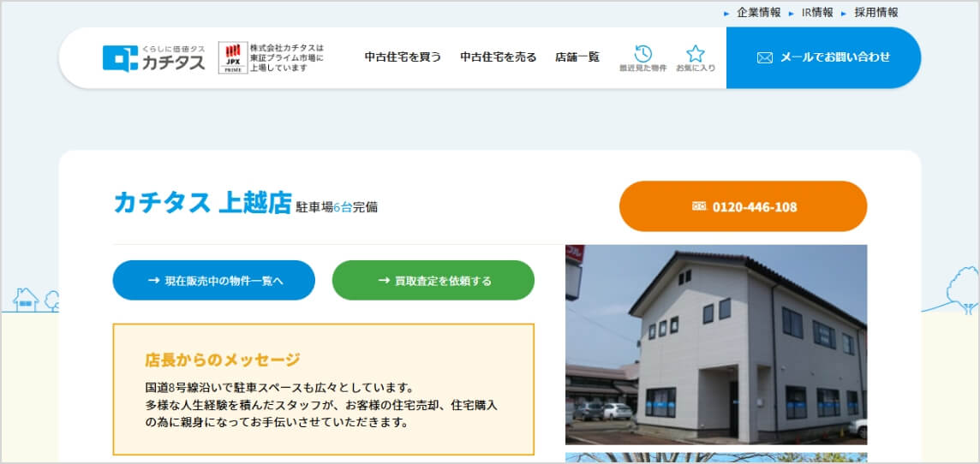
Task: Open 中古住宅を売る menu
Action: tap(498, 57)
